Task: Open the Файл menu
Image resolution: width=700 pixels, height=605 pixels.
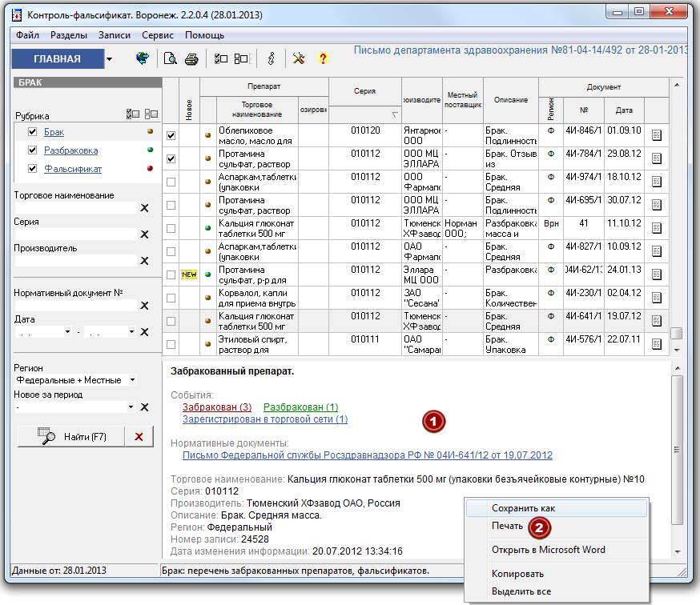Action: click(28, 35)
